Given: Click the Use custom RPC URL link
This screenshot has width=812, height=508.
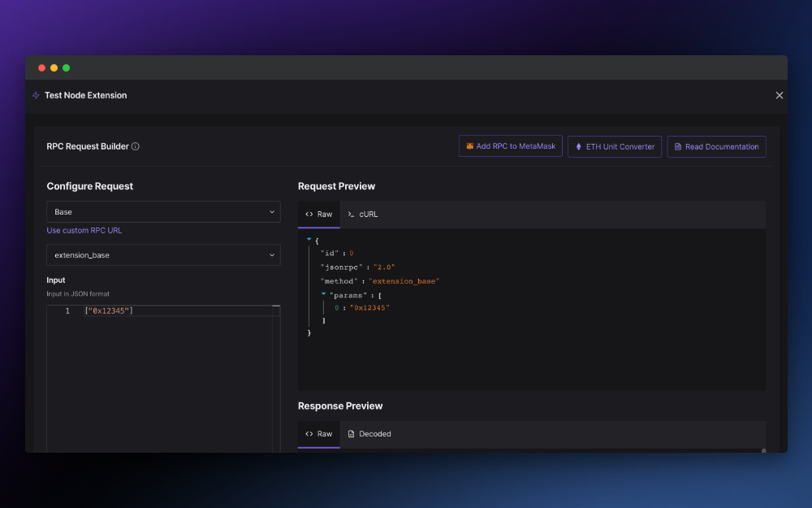Looking at the screenshot, I should pos(84,230).
